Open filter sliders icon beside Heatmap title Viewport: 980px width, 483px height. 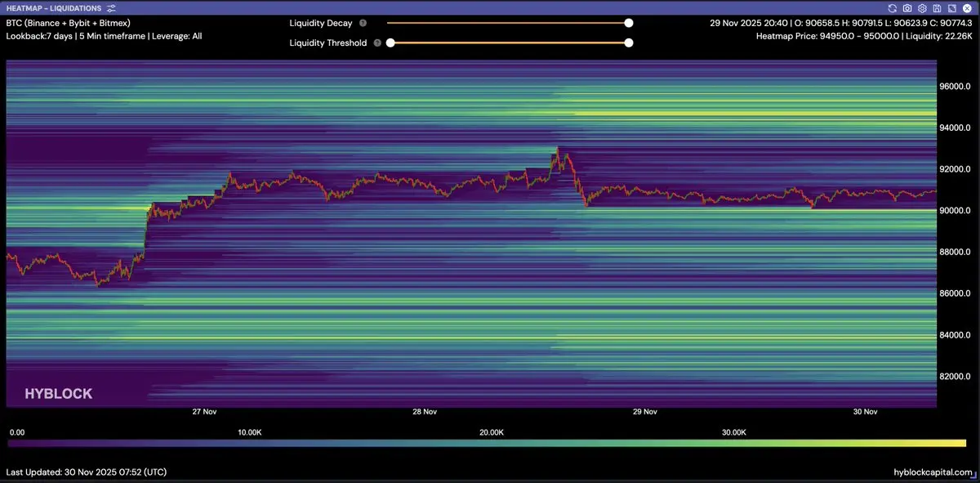[110, 8]
